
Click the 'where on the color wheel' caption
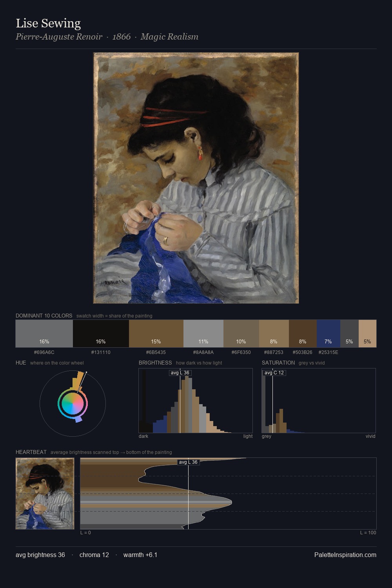tap(57, 363)
